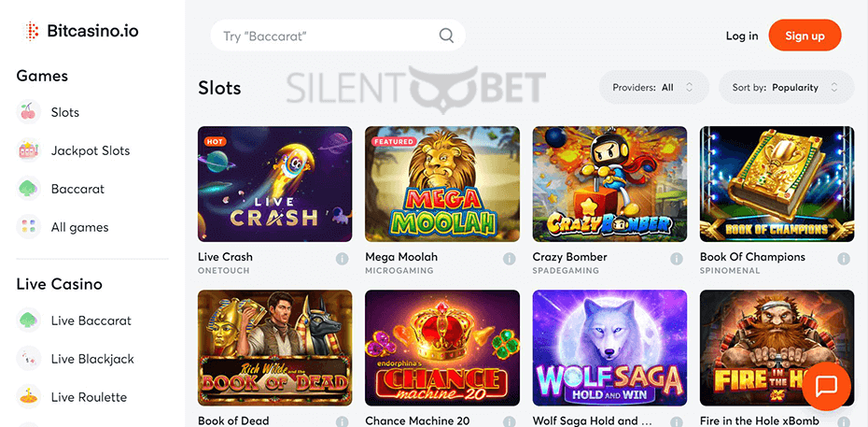Viewport: 868px width, 427px height.
Task: Open the Providers filter dropdown
Action: coord(653,88)
